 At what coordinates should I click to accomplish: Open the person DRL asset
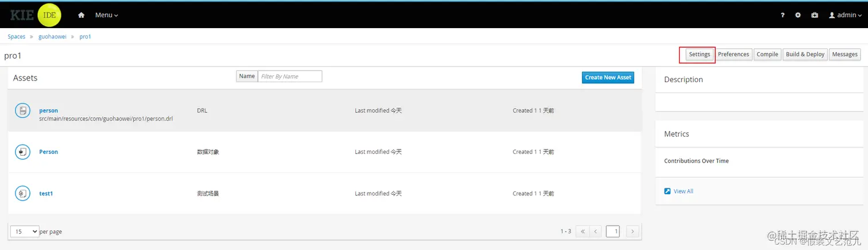pyautogui.click(x=48, y=110)
